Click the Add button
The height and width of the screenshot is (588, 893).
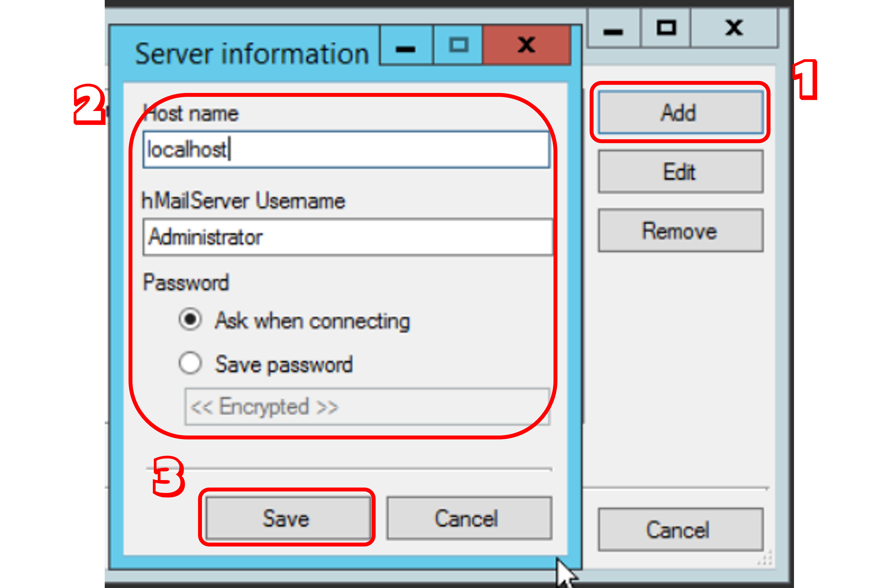tap(680, 112)
